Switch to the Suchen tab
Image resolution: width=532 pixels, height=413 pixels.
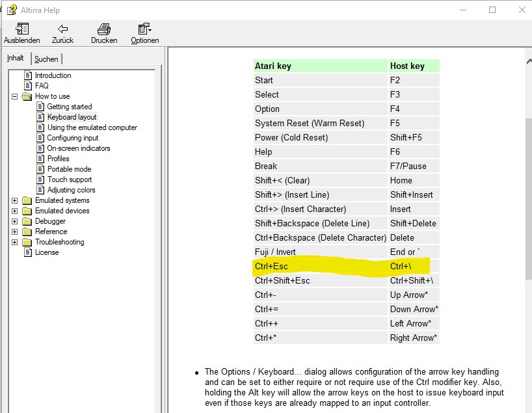46,59
